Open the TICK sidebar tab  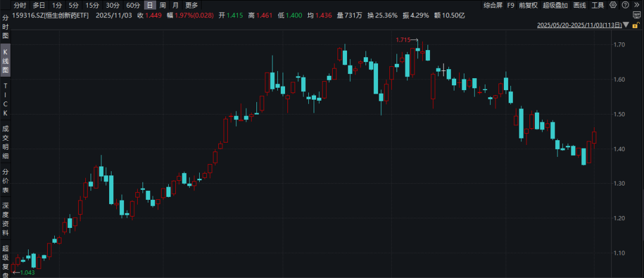5,99
